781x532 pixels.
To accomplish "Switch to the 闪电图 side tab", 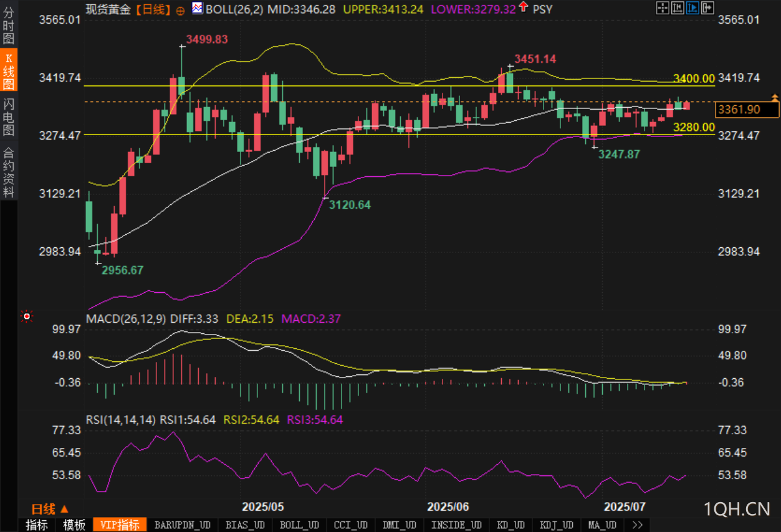I will (9, 116).
